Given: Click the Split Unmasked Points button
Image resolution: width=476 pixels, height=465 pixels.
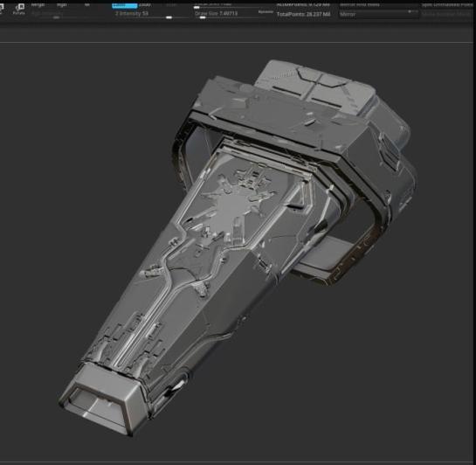Looking at the screenshot, I should [447, 5].
